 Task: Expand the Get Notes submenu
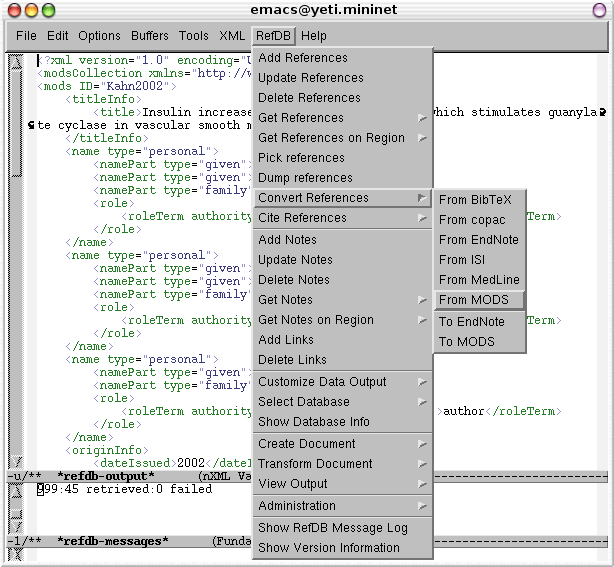(x=343, y=300)
